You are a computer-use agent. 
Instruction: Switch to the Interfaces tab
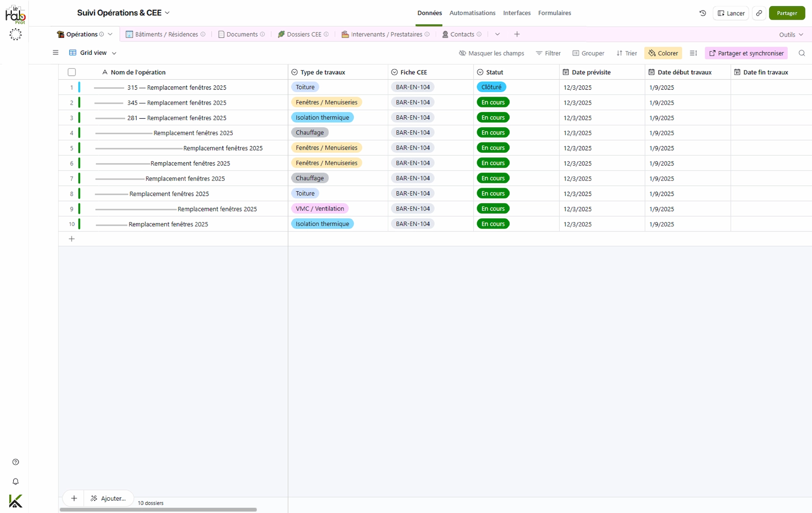tap(517, 13)
